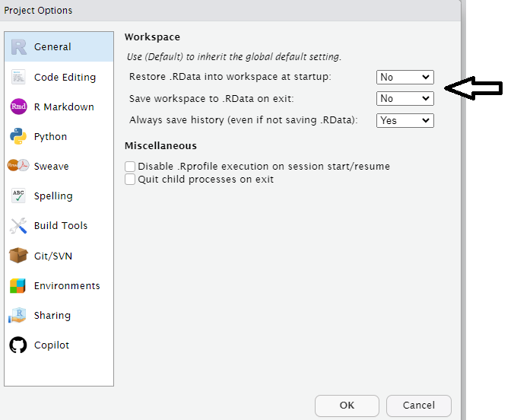Click the Project Options title bar
This screenshot has height=420, width=514.
tap(228, 11)
